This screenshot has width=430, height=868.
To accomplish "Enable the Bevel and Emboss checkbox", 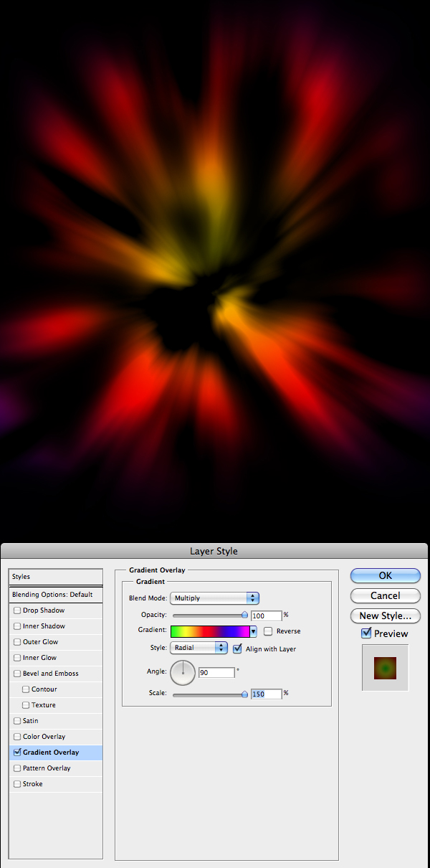I will coord(17,674).
